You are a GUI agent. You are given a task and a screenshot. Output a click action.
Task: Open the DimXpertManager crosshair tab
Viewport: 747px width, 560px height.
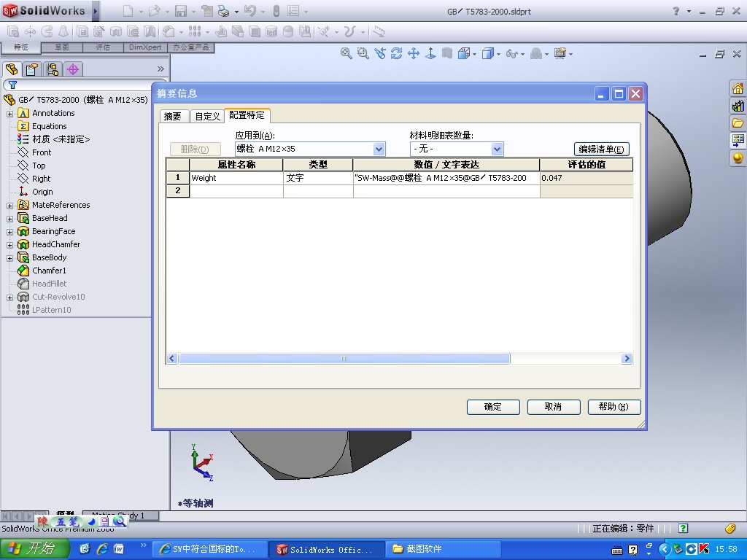click(x=73, y=69)
